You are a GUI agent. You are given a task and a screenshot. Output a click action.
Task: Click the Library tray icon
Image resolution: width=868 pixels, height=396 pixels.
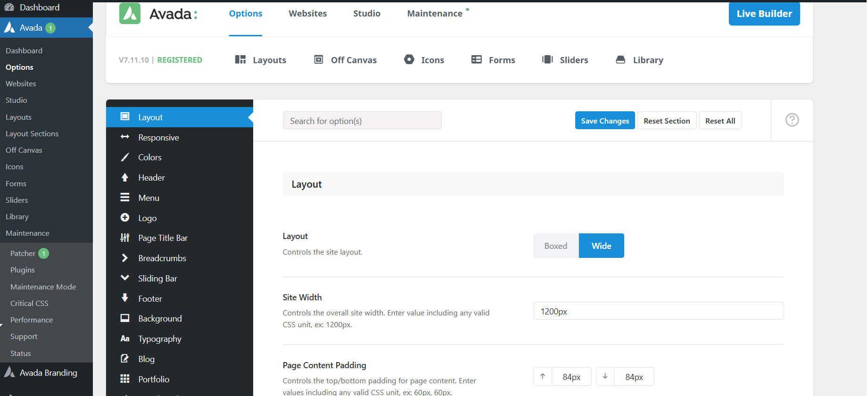[620, 59]
